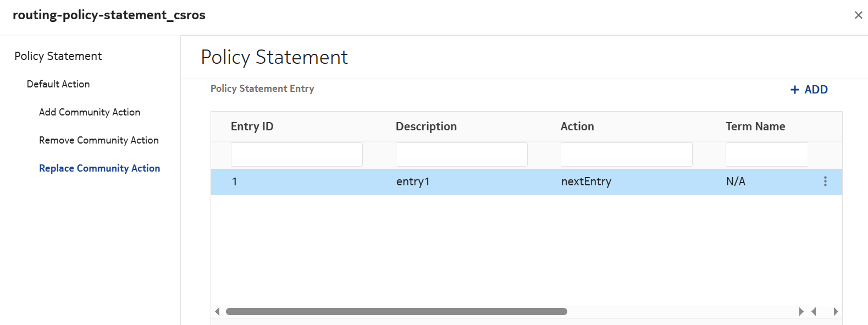868x325 pixels.
Task: Open the three-dot menu for entry1 row
Action: [825, 181]
